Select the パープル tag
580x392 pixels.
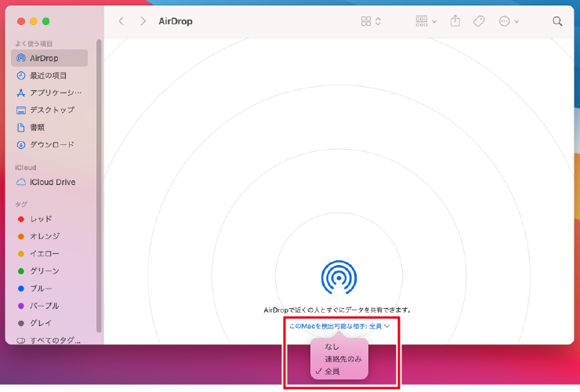[x=49, y=306]
